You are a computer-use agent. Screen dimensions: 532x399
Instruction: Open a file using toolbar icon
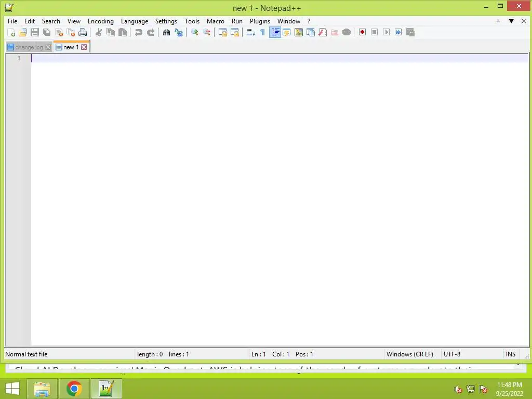point(23,32)
